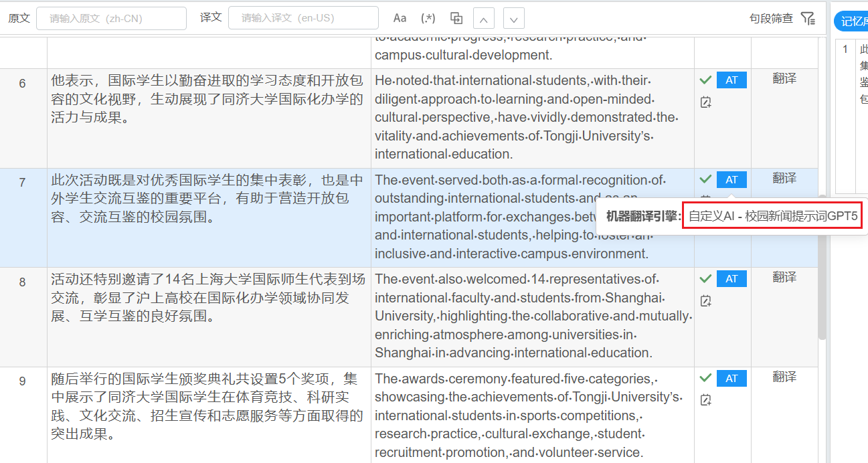The height and width of the screenshot is (463, 868).
Task: Toggle the regex (.*) search option
Action: 428,18
